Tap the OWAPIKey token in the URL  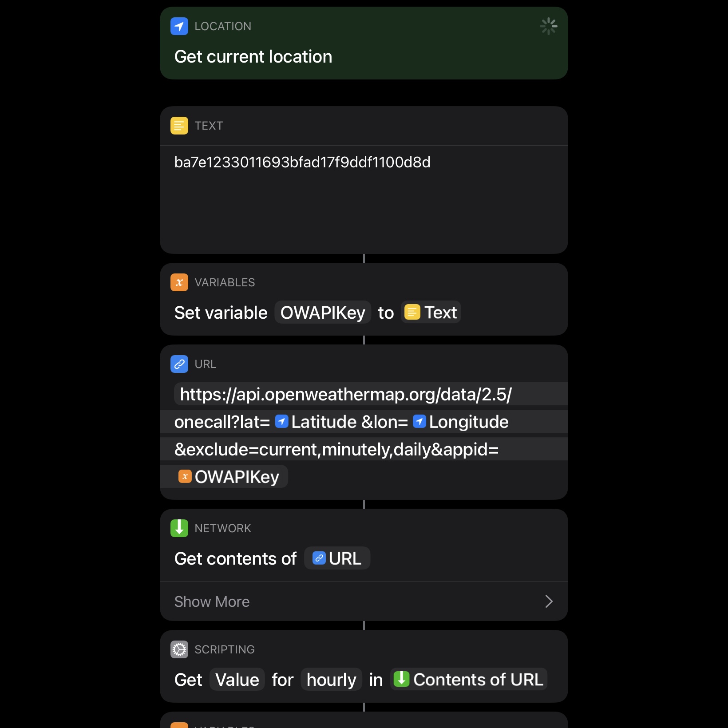(228, 477)
